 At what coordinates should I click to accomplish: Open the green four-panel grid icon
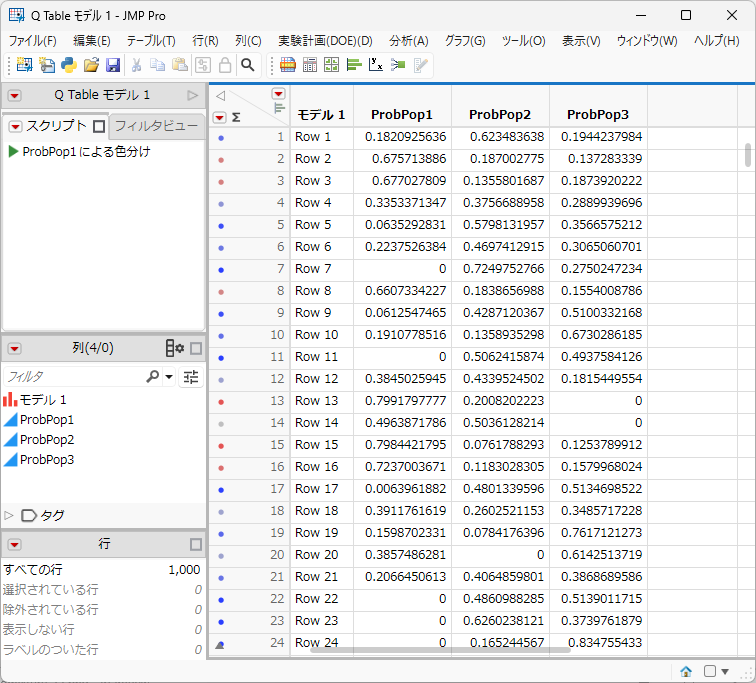(332, 65)
